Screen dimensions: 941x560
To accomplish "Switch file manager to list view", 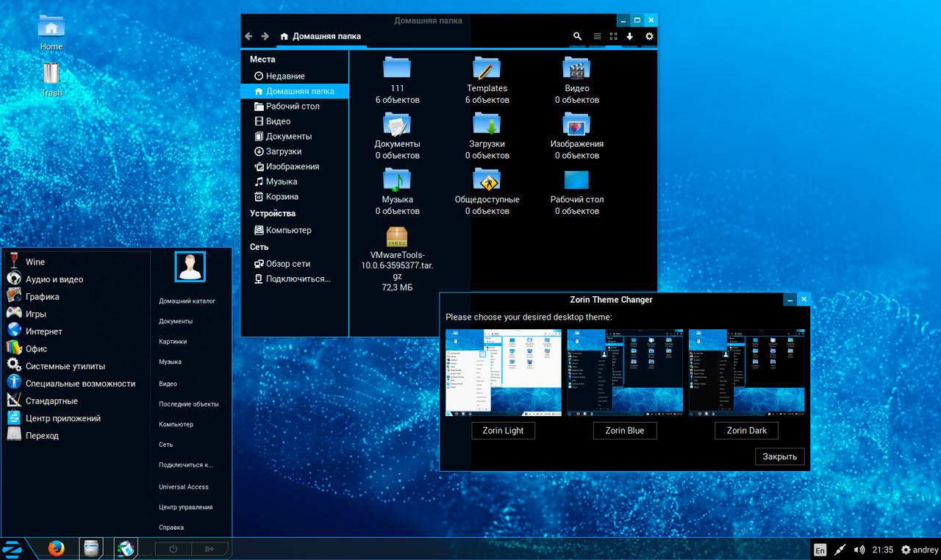I will tap(597, 36).
